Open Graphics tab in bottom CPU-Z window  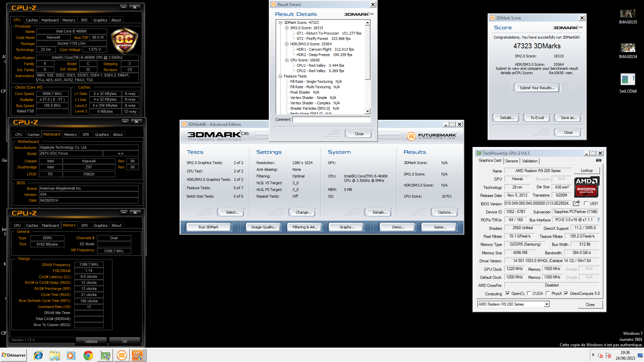point(100,225)
